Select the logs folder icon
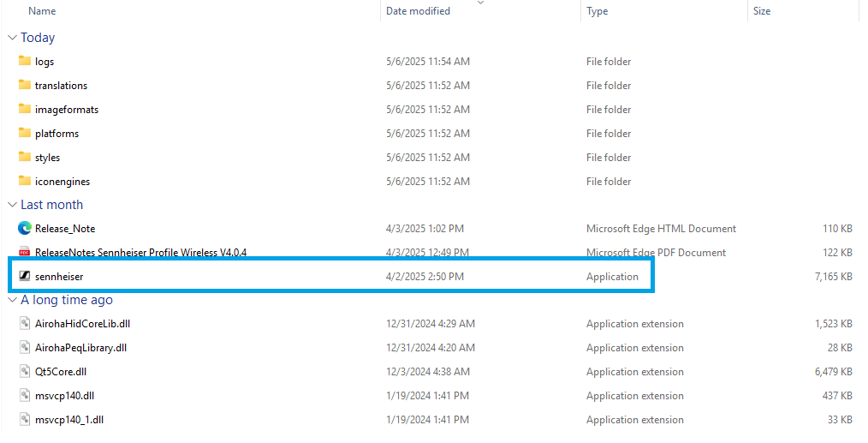 pyautogui.click(x=25, y=62)
